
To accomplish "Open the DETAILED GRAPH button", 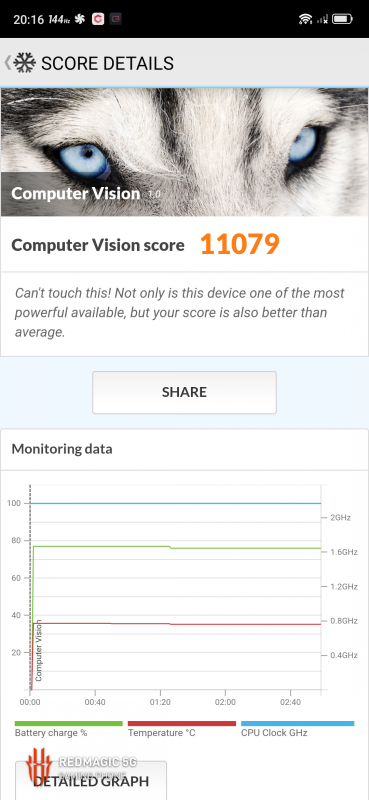I will point(91,781).
